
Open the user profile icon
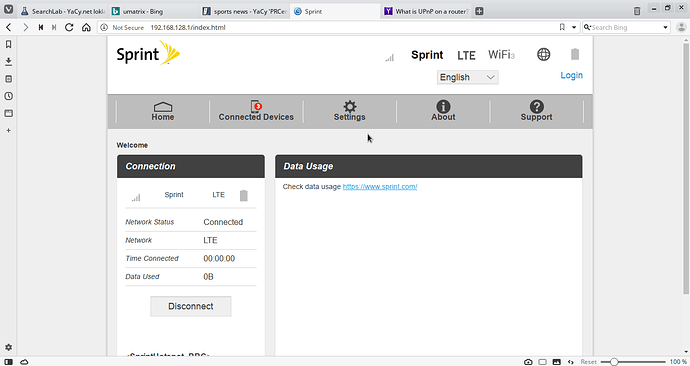coord(681,27)
